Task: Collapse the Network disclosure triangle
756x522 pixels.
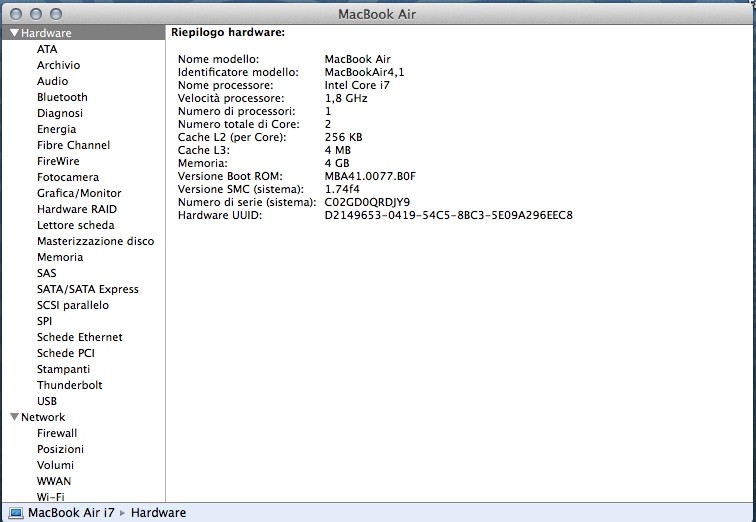Action: (14, 417)
